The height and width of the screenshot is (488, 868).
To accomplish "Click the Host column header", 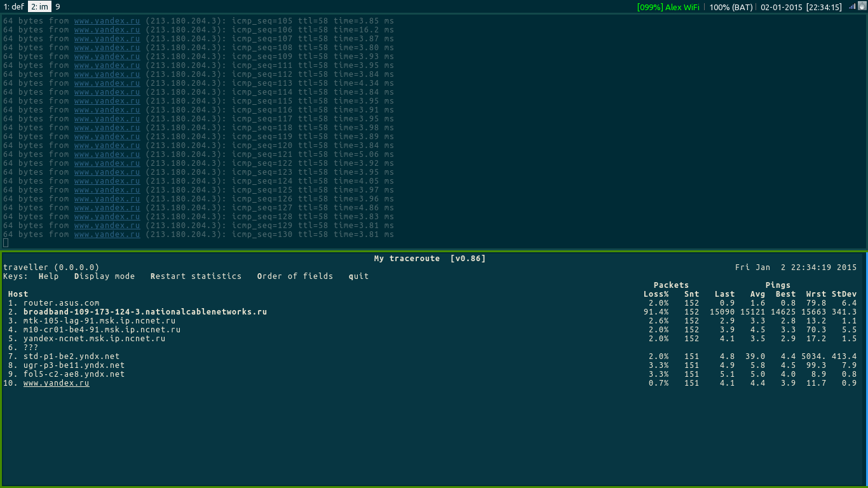I will 18,294.
